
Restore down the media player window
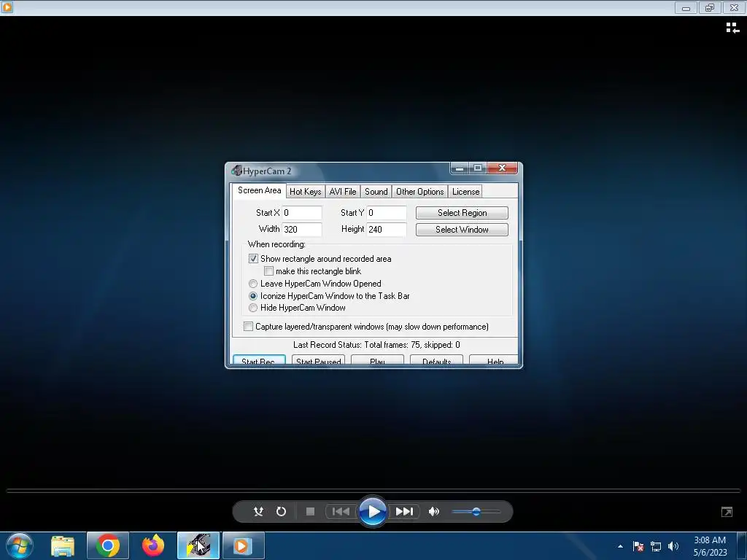click(x=710, y=7)
